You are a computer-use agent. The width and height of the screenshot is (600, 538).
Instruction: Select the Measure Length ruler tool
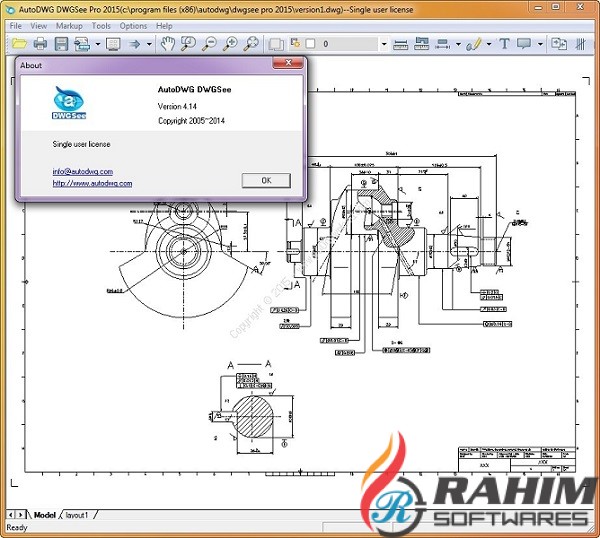pos(400,44)
